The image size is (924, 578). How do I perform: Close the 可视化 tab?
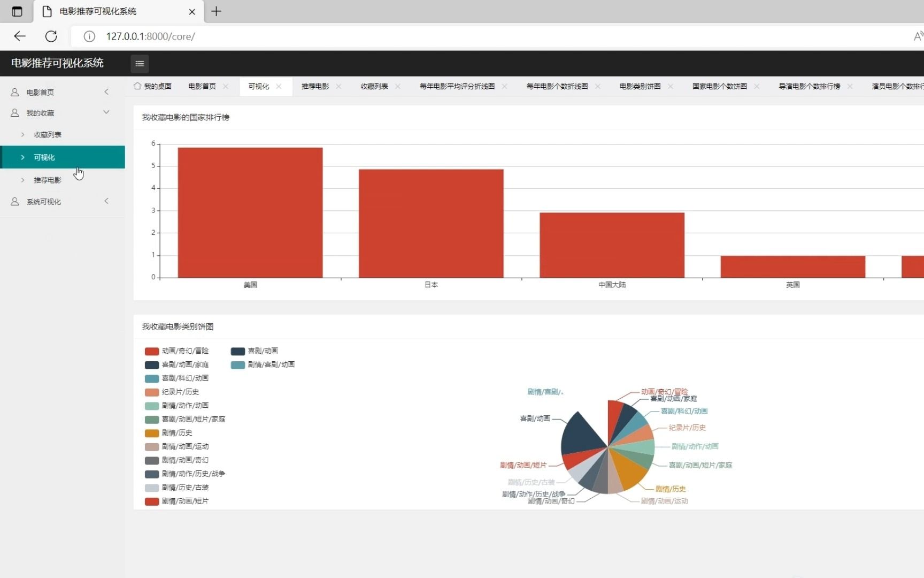pos(279,86)
